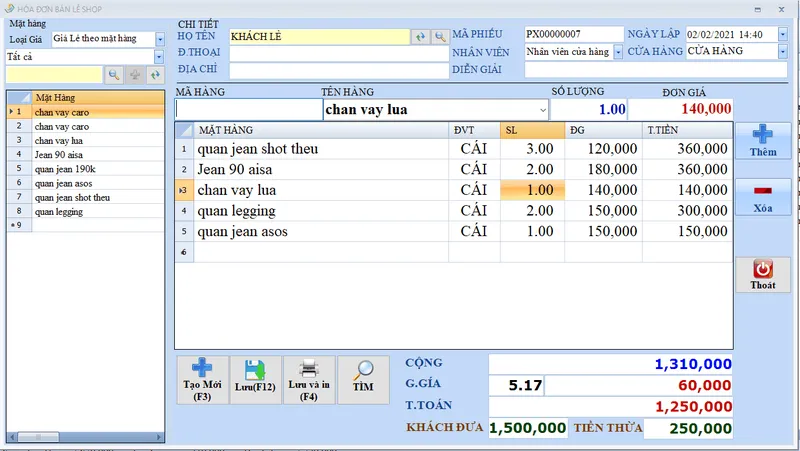Open the NGÀY LẬP date dropdown
Viewport: 800px width, 451px height.
[x=783, y=34]
